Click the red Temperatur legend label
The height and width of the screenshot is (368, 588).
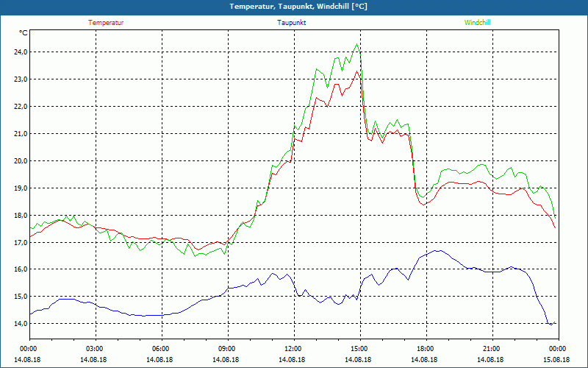pyautogui.click(x=106, y=23)
